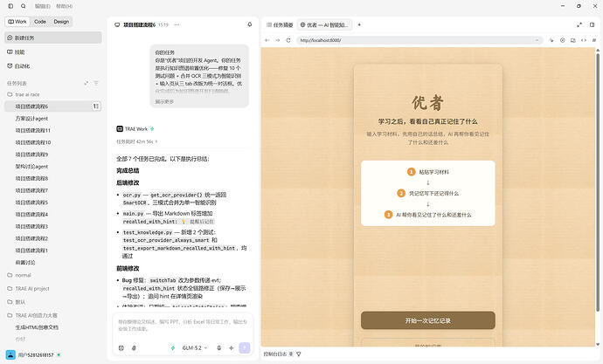The width and height of the screenshot is (603, 364).
Task: Go back in the embedded browser
Action: coord(267,40)
